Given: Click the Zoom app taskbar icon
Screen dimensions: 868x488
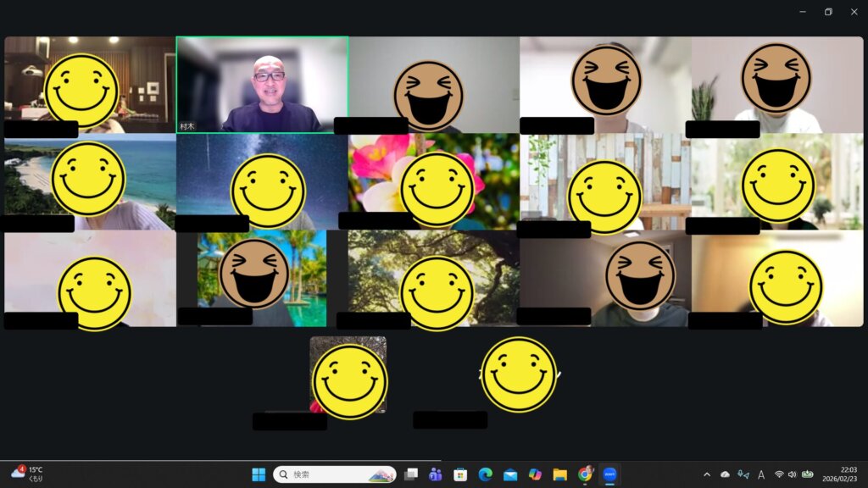Looking at the screenshot, I should pyautogui.click(x=609, y=474).
